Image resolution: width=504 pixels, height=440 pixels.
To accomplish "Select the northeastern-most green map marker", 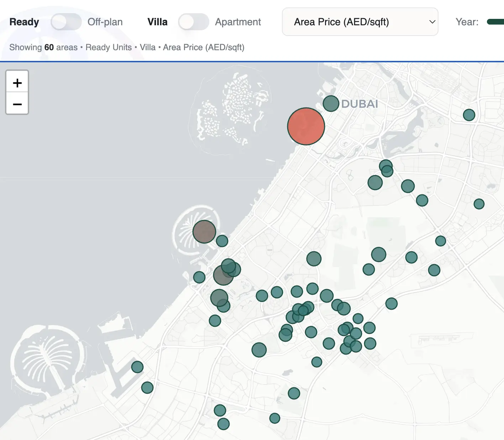I will 469,115.
